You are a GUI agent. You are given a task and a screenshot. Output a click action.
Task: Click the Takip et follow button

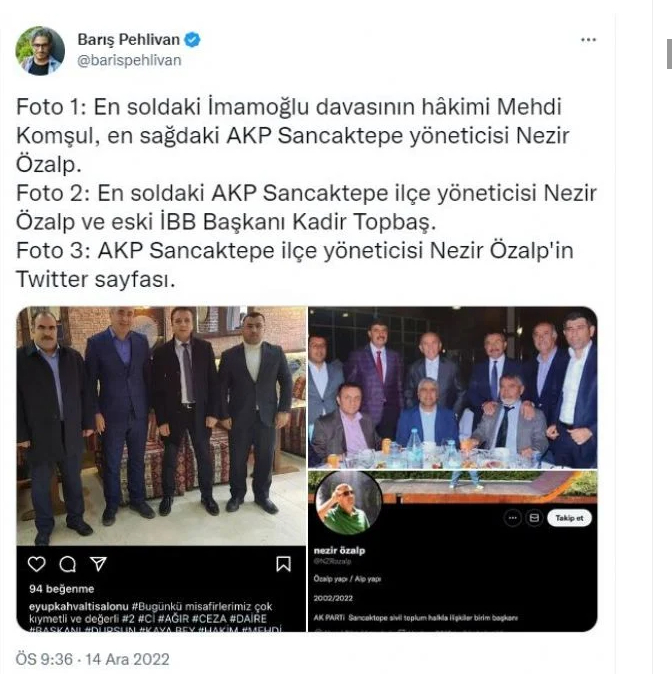569,518
